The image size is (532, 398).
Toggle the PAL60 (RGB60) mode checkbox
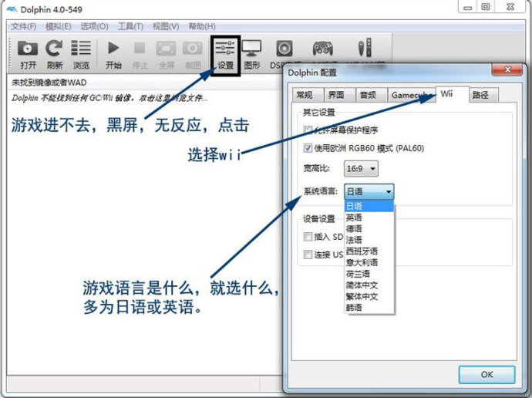coord(308,148)
